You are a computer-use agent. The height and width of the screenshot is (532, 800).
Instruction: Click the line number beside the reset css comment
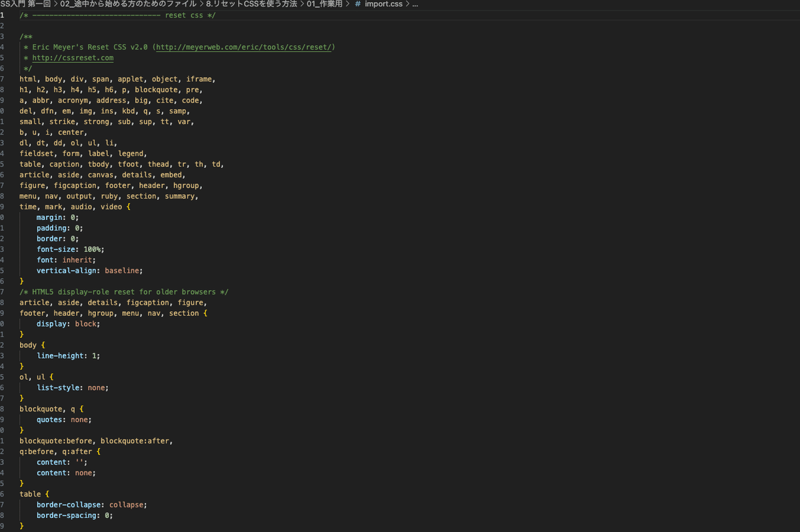3,15
